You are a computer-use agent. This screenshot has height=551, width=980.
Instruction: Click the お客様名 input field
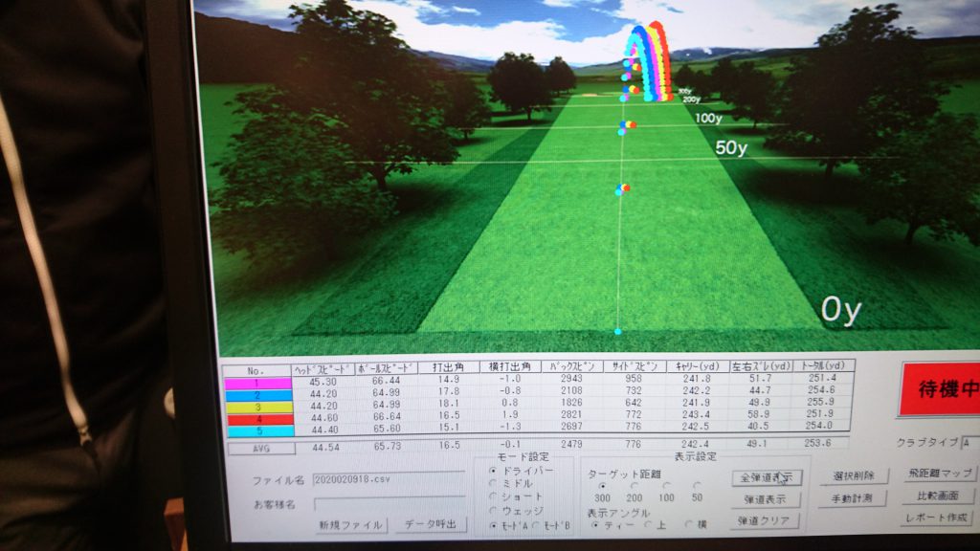click(390, 503)
